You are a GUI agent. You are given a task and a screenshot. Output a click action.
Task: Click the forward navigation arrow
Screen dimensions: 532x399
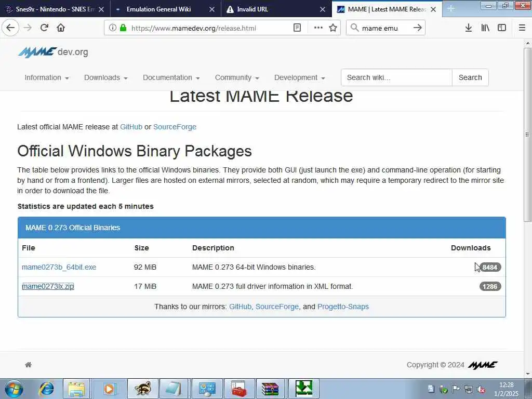pyautogui.click(x=28, y=28)
